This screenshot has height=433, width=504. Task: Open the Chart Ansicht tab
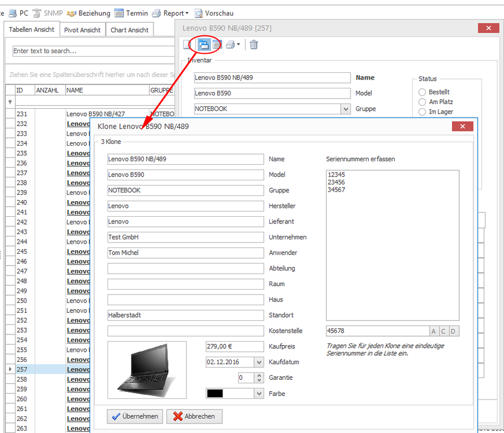130,30
